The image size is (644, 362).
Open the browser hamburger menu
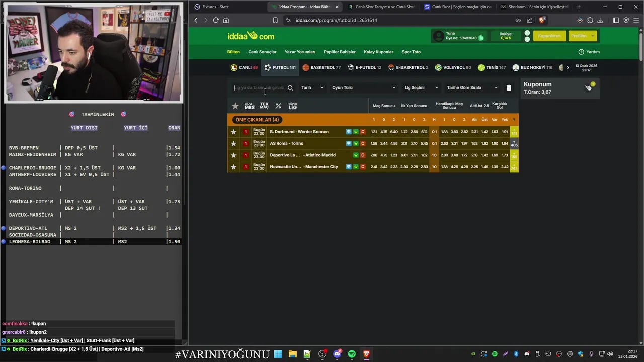click(x=636, y=20)
